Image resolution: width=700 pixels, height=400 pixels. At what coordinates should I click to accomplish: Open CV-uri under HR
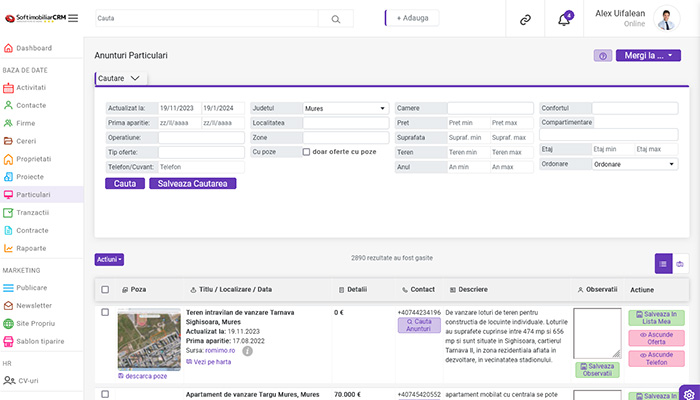[28, 381]
